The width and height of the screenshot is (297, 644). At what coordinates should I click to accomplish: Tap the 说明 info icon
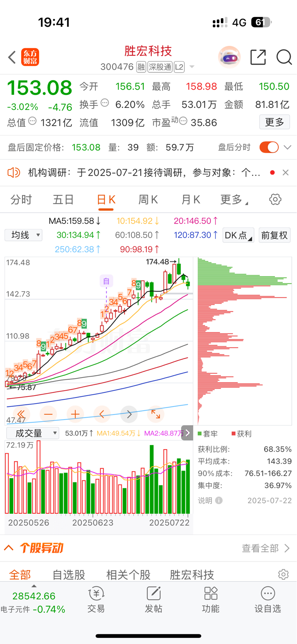pos(219,501)
